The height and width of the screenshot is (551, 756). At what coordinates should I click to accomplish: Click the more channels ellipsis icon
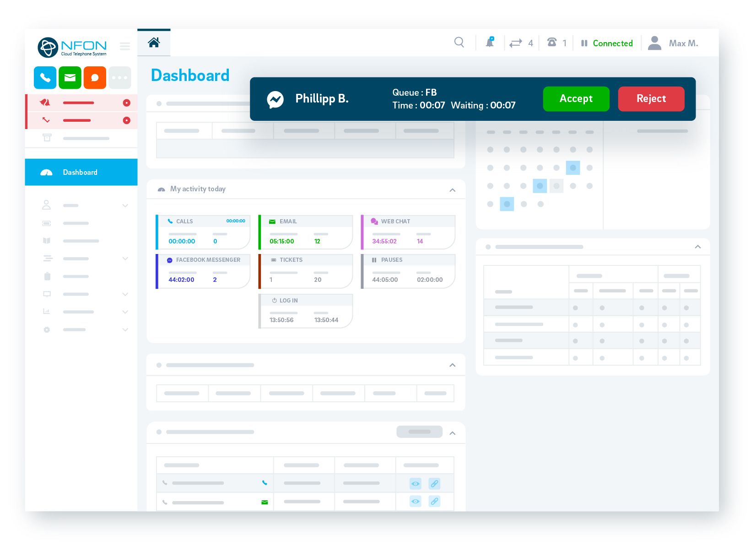(119, 77)
